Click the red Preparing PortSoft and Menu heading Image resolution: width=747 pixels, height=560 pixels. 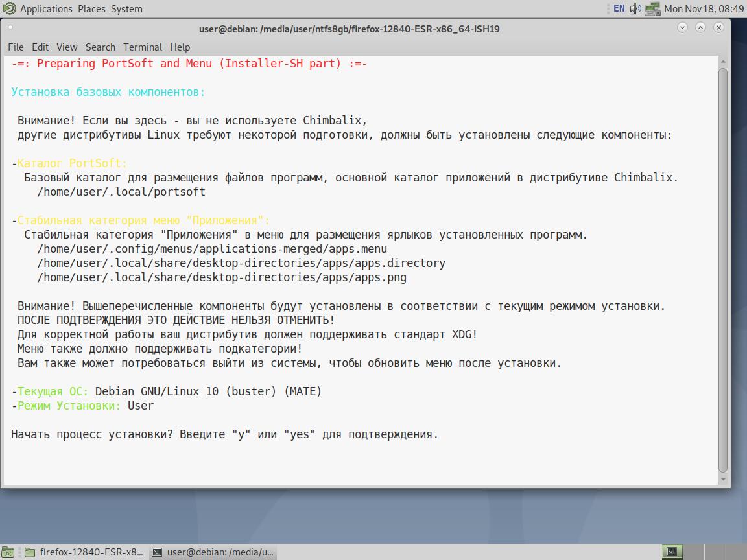[x=189, y=64]
